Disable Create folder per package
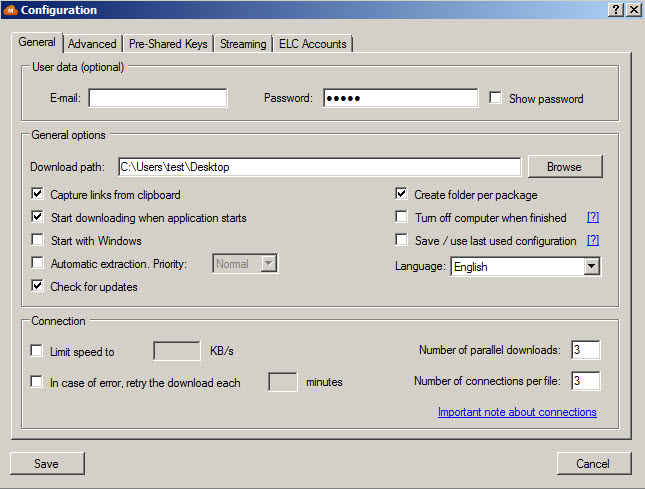 click(x=402, y=194)
